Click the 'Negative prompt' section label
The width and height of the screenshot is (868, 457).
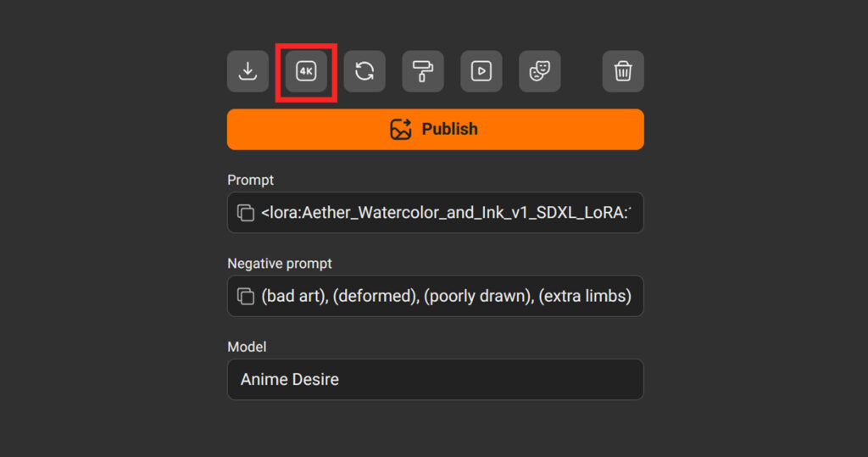coord(279,264)
